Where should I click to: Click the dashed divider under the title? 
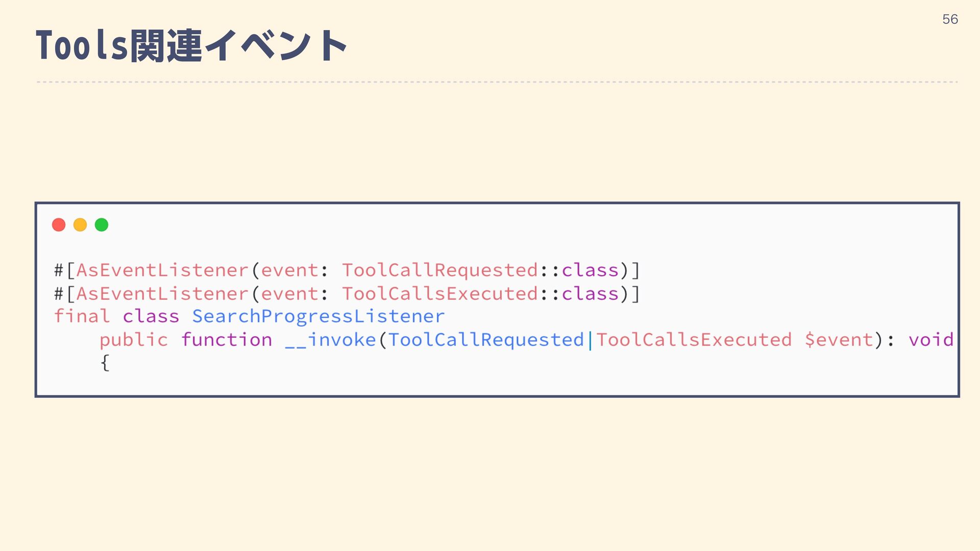coord(497,82)
